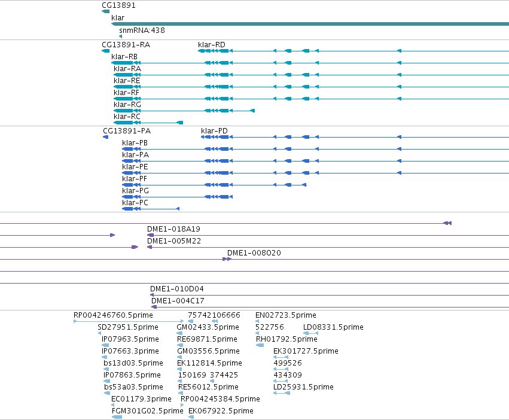Click the DME1-018A19 clone label
This screenshot has height=420, width=509.
(173, 229)
